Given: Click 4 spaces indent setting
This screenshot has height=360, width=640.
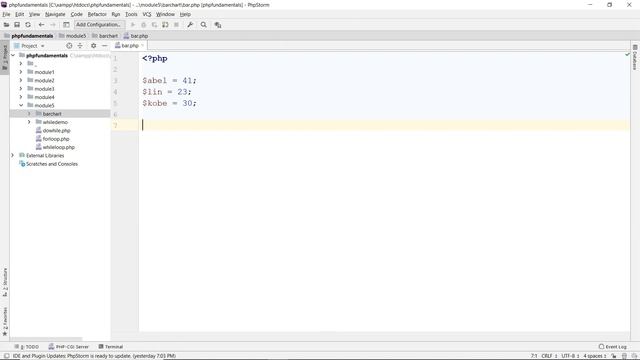Looking at the screenshot, I should click(594, 356).
